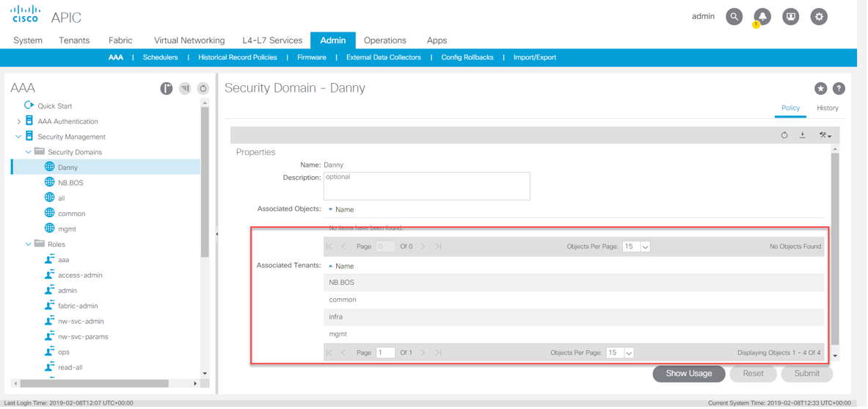Click the Properties pane vertical scrollbar
Viewport: 868px width, 409px height.
coord(835,250)
